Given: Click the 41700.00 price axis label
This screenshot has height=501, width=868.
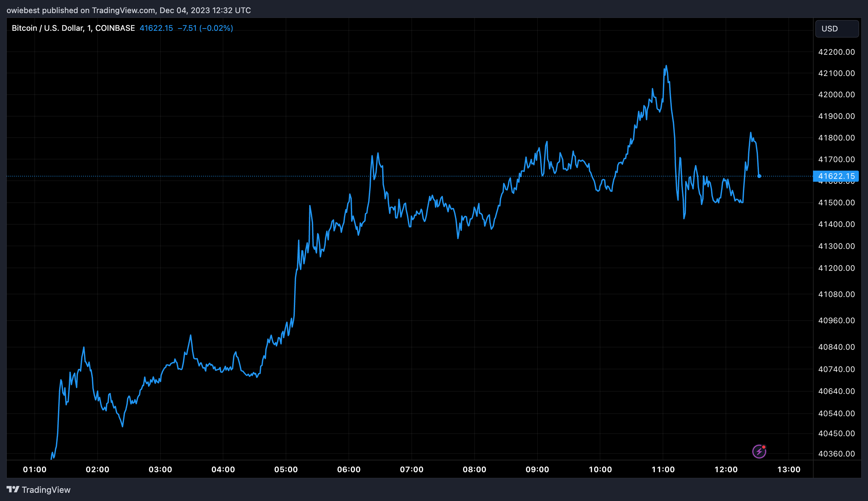Looking at the screenshot, I should (836, 160).
